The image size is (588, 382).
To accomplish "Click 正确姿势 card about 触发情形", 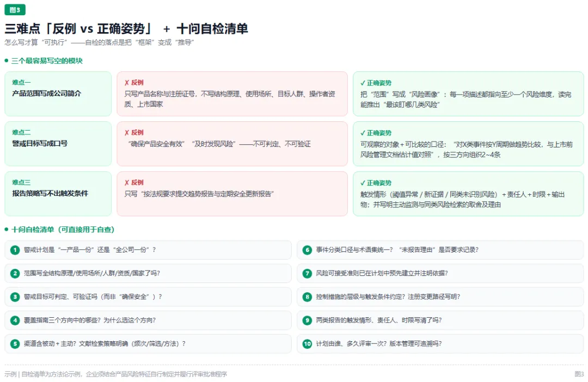I will [x=468, y=194].
